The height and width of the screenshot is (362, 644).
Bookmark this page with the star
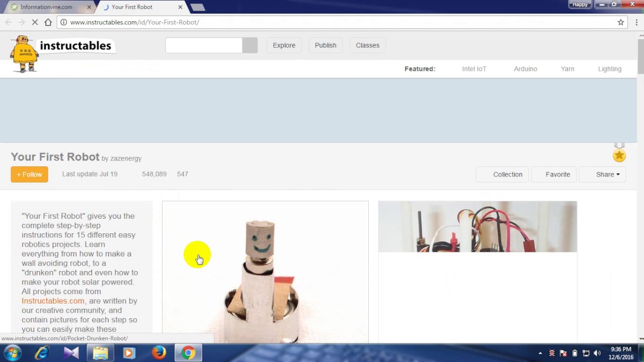coord(621,22)
